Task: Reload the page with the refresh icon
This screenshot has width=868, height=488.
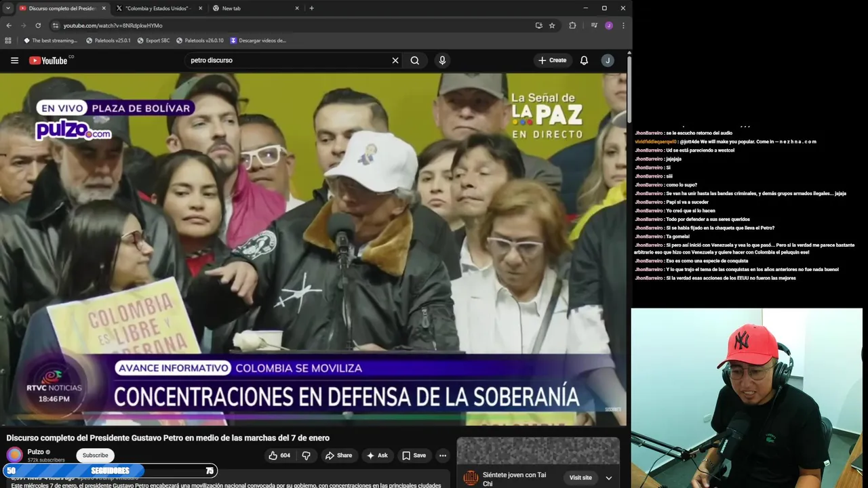Action: click(38, 26)
